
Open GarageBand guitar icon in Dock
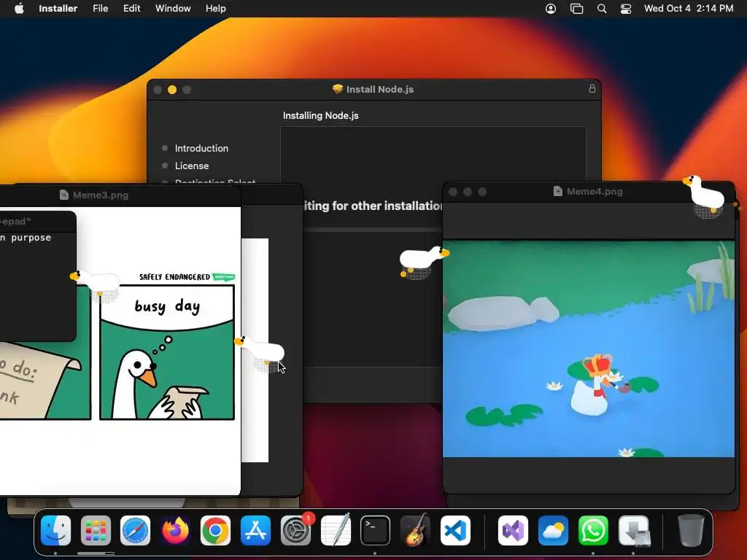point(415,531)
